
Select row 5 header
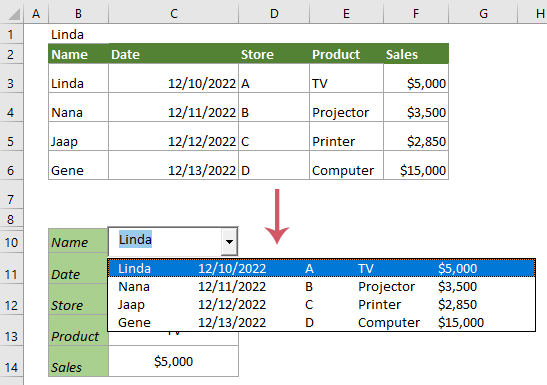click(x=11, y=142)
